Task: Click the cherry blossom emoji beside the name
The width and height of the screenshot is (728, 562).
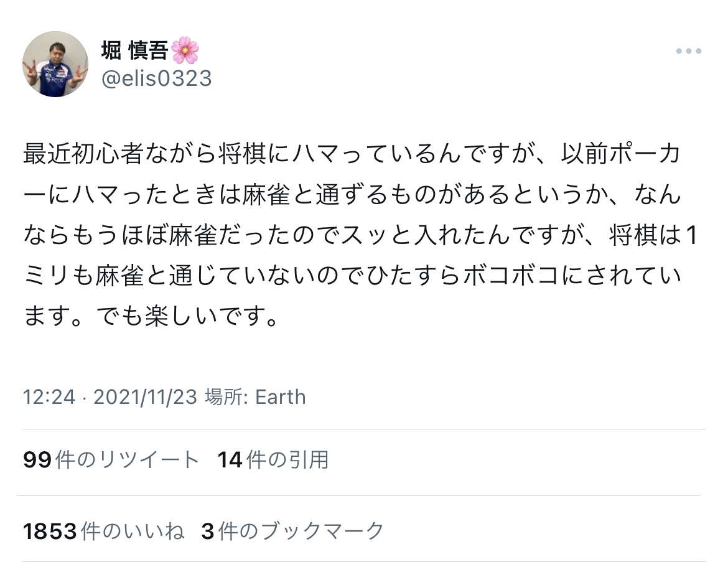Action: point(185,50)
